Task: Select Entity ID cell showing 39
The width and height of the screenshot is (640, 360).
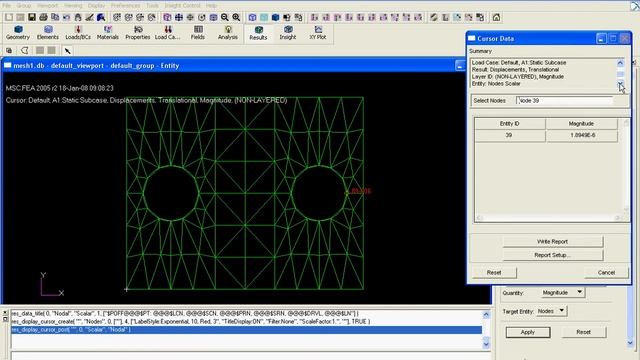Action: click(510, 135)
